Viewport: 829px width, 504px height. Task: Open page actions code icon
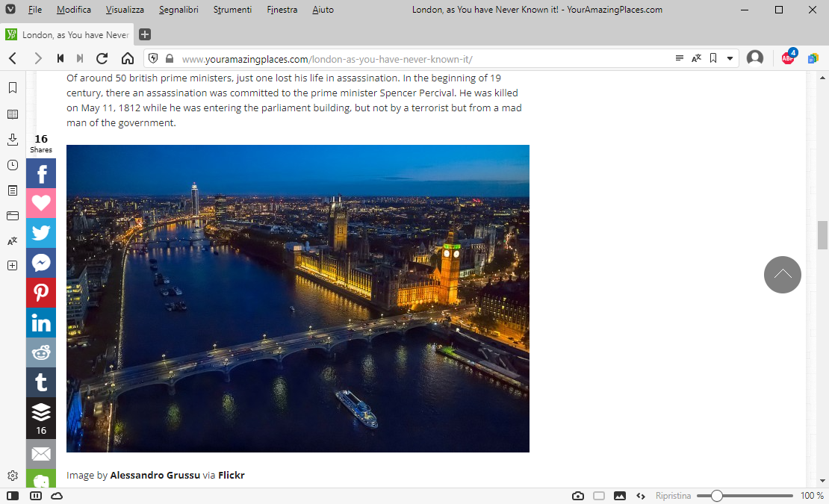pyautogui.click(x=641, y=496)
